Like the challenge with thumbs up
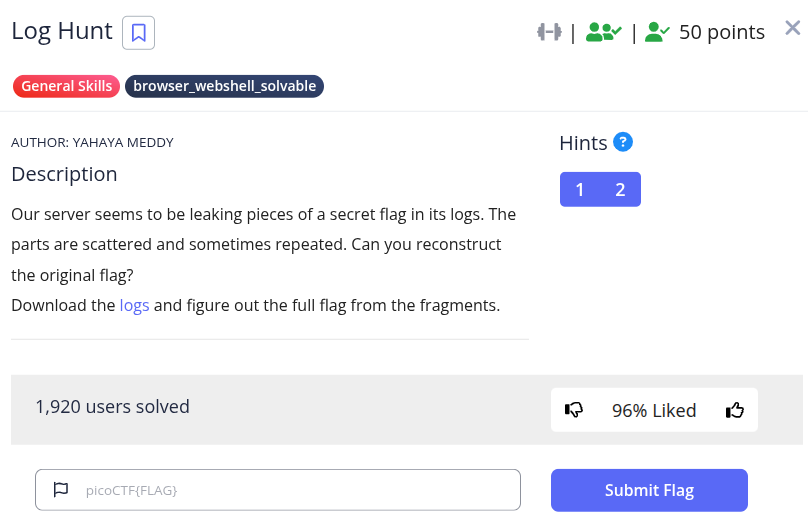 point(735,410)
